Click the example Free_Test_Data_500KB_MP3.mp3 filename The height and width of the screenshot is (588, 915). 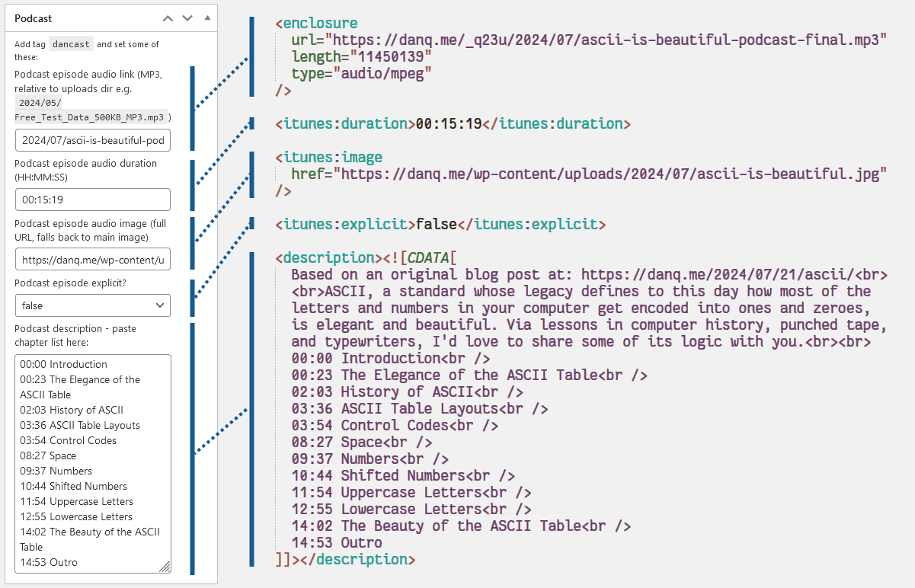[x=90, y=117]
